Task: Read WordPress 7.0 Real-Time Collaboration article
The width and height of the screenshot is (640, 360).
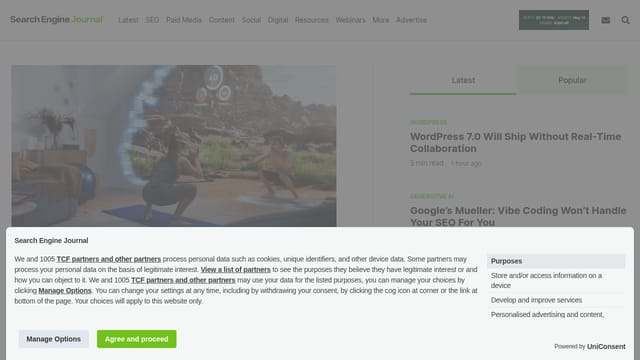Action: [516, 142]
